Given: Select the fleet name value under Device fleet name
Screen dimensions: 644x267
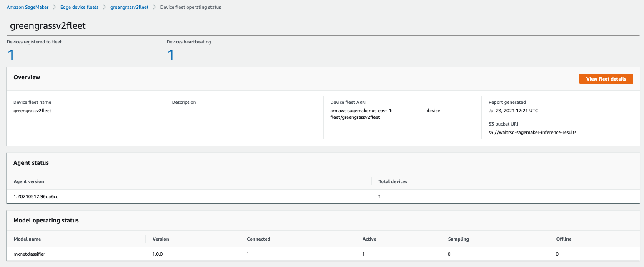Looking at the screenshot, I should pos(33,111).
